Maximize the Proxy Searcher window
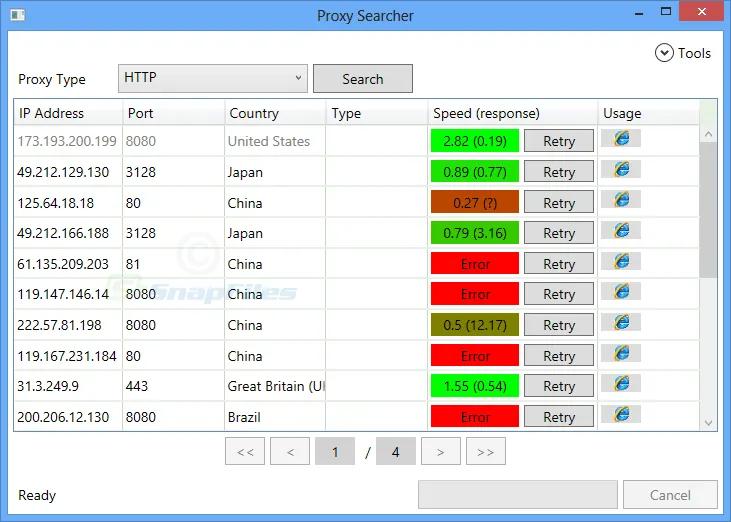The image size is (731, 522). click(x=666, y=12)
